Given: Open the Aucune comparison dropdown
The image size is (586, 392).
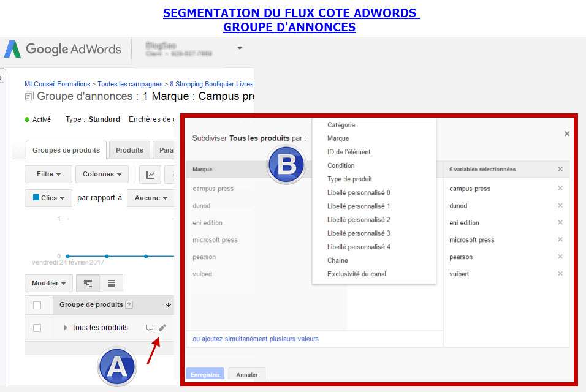Looking at the screenshot, I should [x=151, y=198].
